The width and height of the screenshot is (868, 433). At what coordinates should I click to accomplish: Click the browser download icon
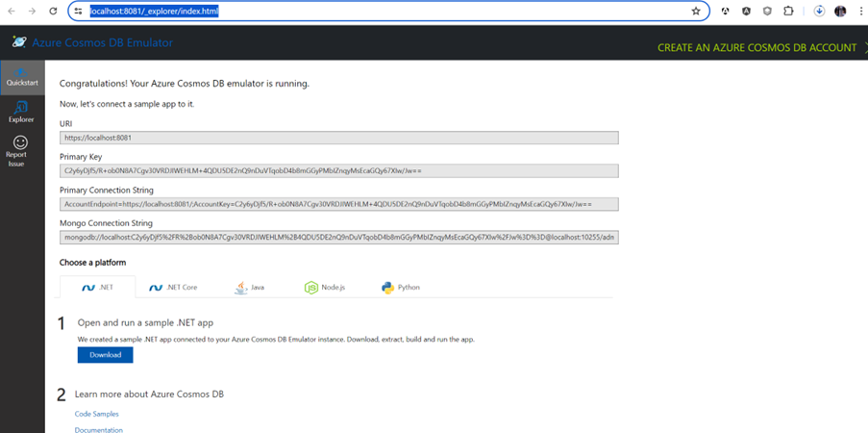819,12
